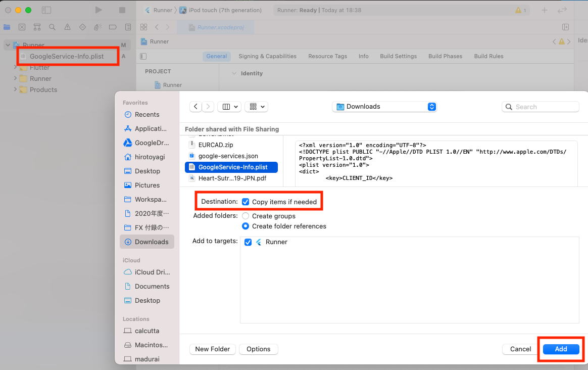Viewport: 588px width, 370px height.
Task: Uncheck the Runner target checkbox
Action: click(248, 242)
